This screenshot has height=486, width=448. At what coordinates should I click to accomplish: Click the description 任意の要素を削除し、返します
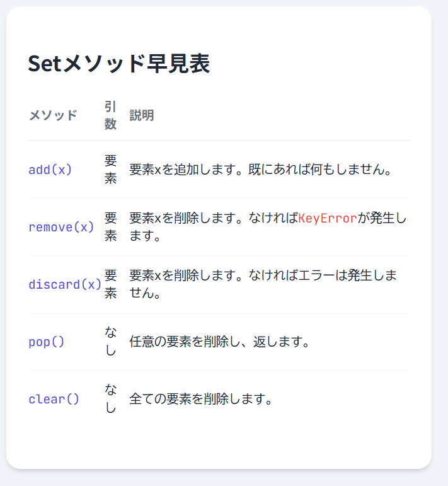[x=219, y=342]
